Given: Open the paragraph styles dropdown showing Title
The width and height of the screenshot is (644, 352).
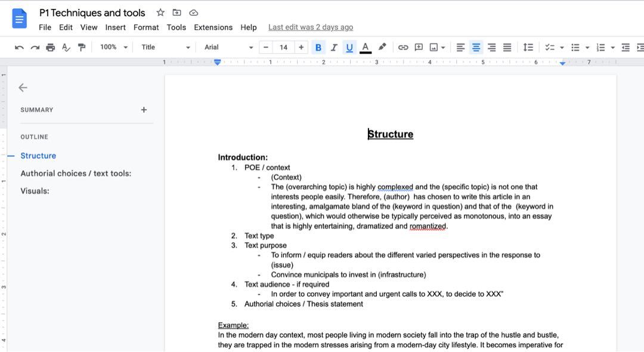Looking at the screenshot, I should (166, 47).
